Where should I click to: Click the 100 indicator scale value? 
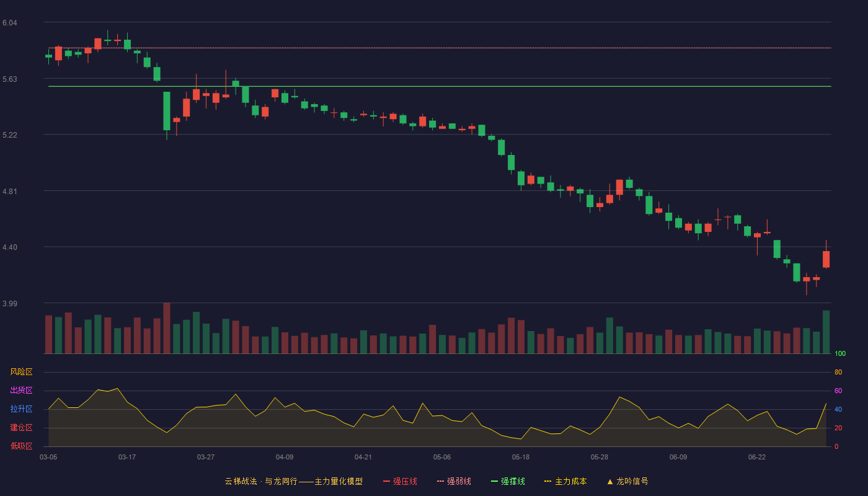click(840, 354)
